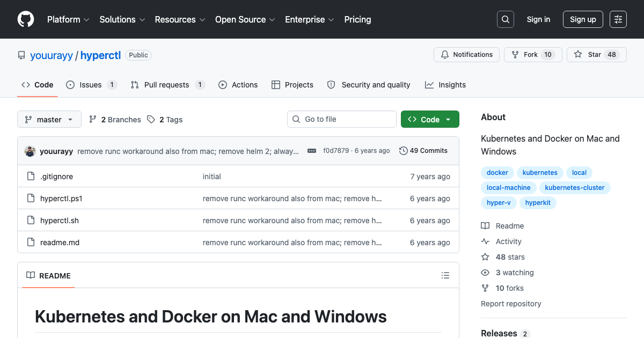Image resolution: width=644 pixels, height=338 pixels.
Task: Switch to the Insights tab
Action: point(445,85)
